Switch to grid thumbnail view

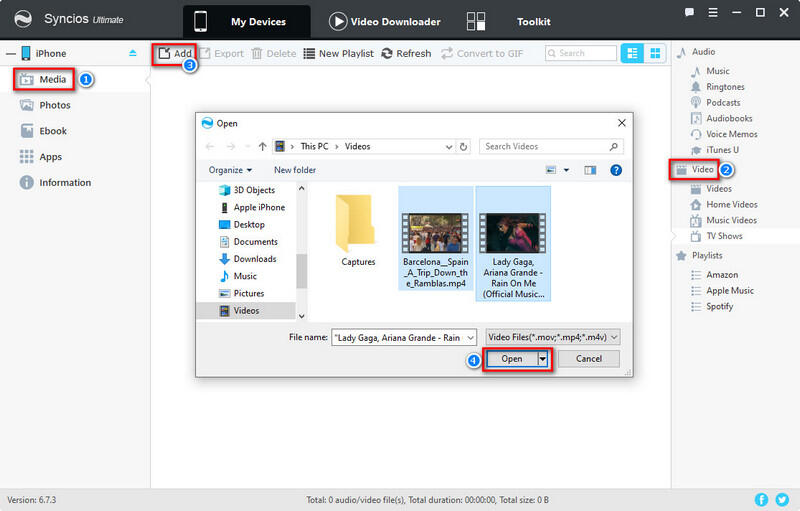(x=655, y=53)
